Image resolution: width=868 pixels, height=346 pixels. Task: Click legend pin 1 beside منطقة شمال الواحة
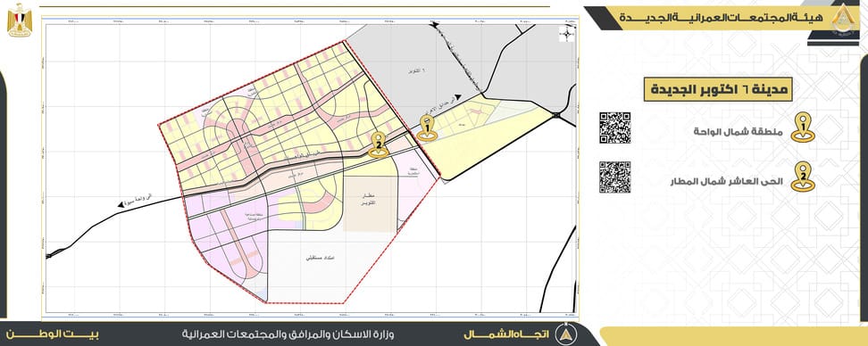pyautogui.click(x=802, y=128)
